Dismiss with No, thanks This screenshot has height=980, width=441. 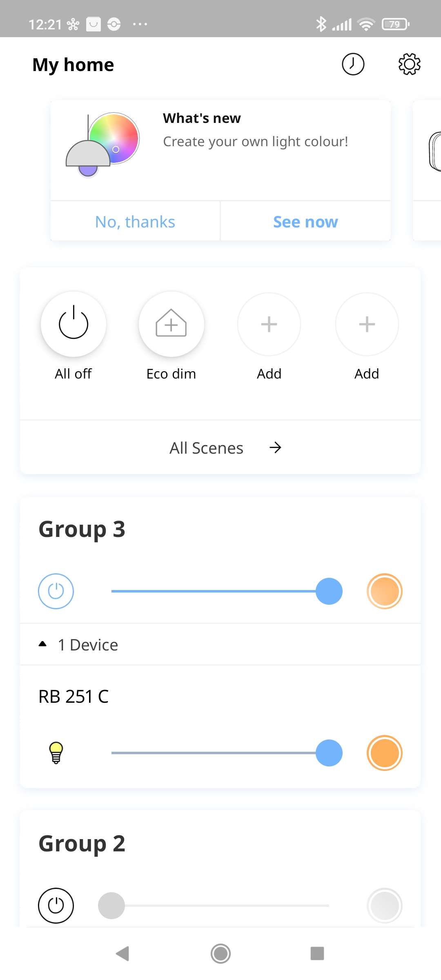(x=135, y=222)
